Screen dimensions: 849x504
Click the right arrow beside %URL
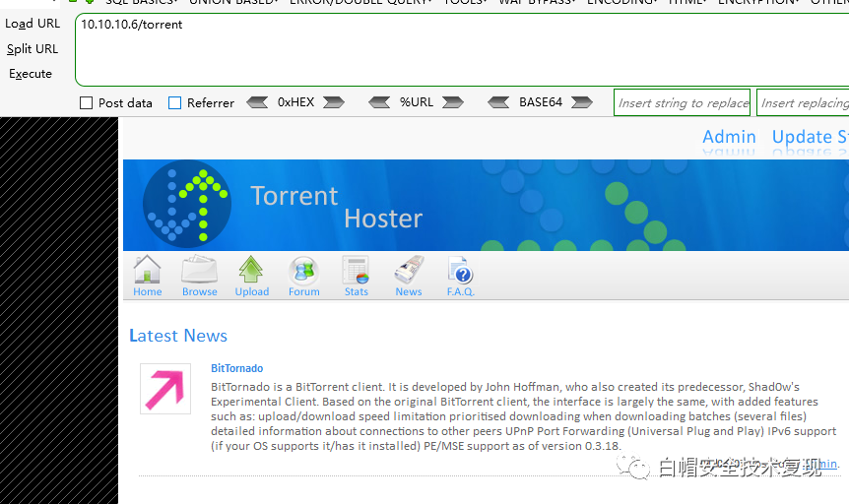[x=453, y=102]
